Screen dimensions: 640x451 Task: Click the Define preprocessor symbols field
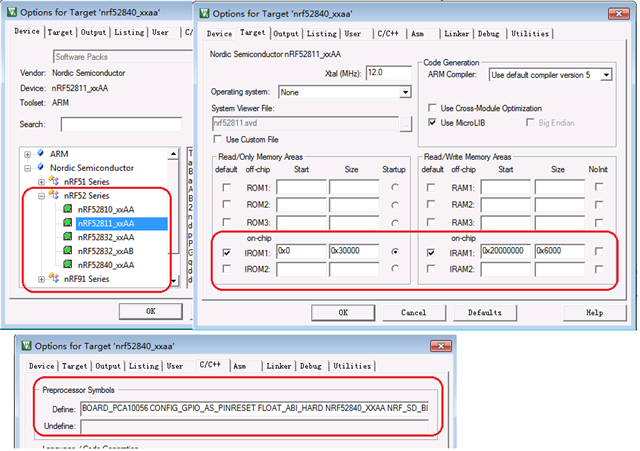[x=255, y=408]
